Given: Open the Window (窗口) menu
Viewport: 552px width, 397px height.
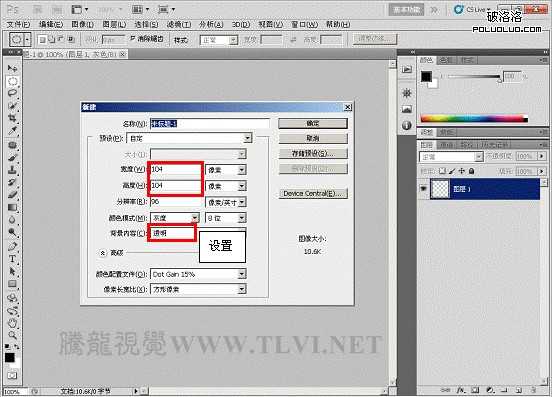Looking at the screenshot, I should [x=305, y=24].
